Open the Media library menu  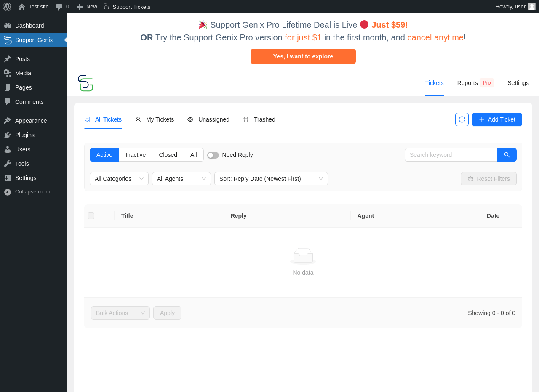coord(34,73)
